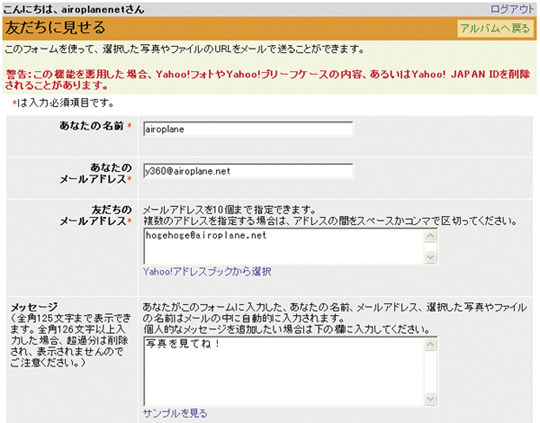Click the message textarea with 写真を見てね!
This screenshot has width=540, height=423.
pyautogui.click(x=284, y=371)
